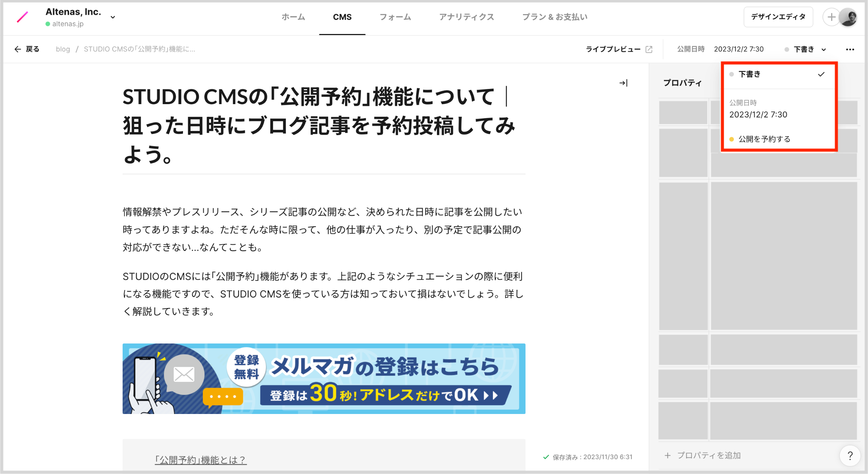This screenshot has width=868, height=474.
Task: Click the first intro paragraph beginning 情報解禁
Action: click(323, 229)
